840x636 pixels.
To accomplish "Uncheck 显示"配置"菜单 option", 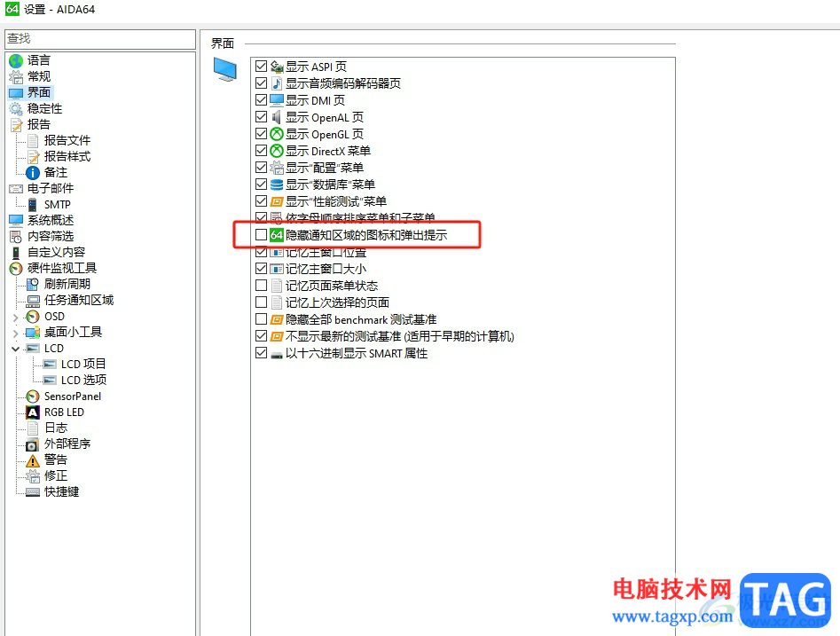I will 261,168.
